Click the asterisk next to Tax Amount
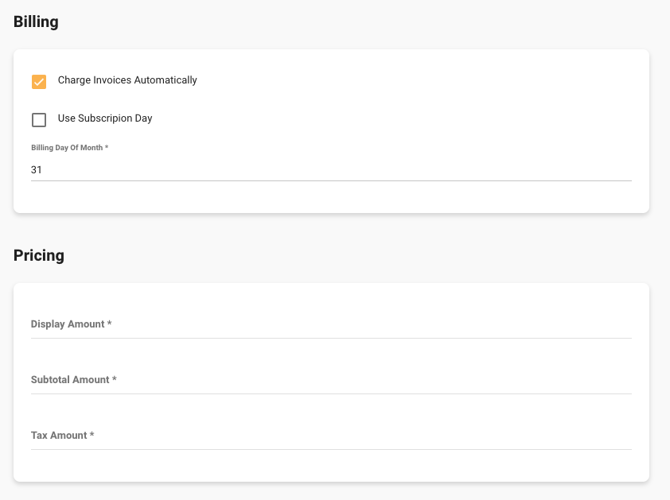 pyautogui.click(x=92, y=436)
